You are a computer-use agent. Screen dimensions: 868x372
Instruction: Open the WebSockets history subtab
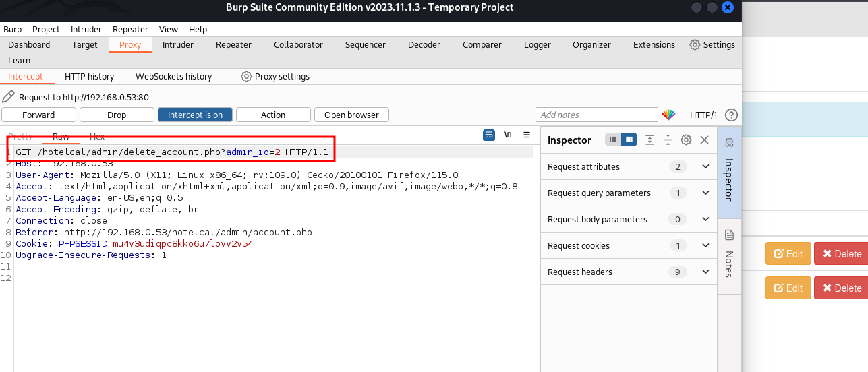pos(173,76)
